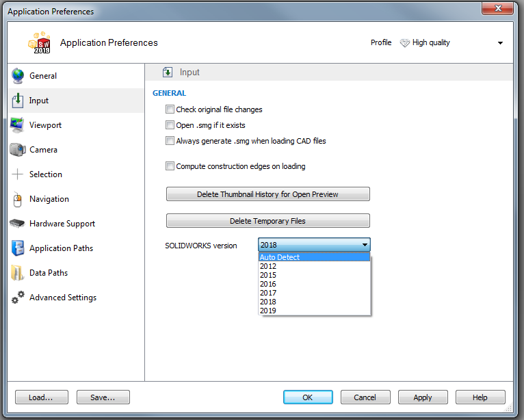The height and width of the screenshot is (420, 524).
Task: Click the Data Paths folder icon
Action: pos(18,273)
